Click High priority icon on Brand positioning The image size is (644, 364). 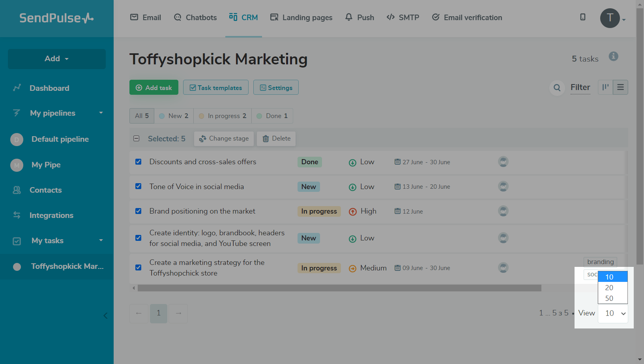pyautogui.click(x=353, y=212)
